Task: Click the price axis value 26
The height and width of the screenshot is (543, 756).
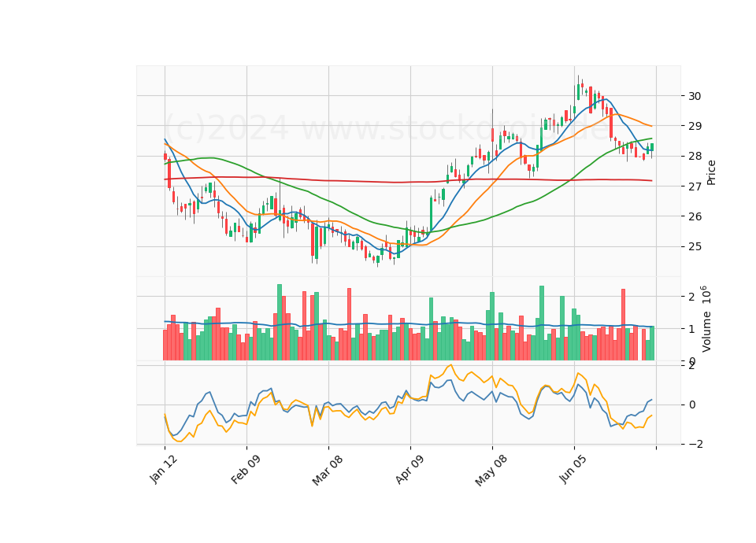Action: (695, 216)
